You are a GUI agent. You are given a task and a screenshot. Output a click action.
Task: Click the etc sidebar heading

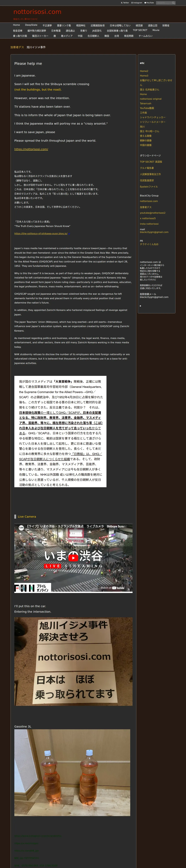click(142, 63)
